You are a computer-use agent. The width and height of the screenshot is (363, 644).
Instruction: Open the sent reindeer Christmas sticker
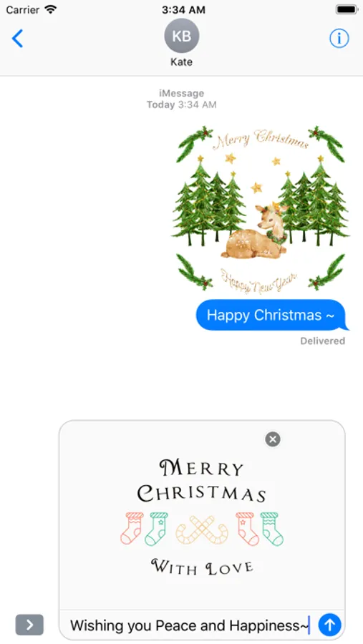260,210
